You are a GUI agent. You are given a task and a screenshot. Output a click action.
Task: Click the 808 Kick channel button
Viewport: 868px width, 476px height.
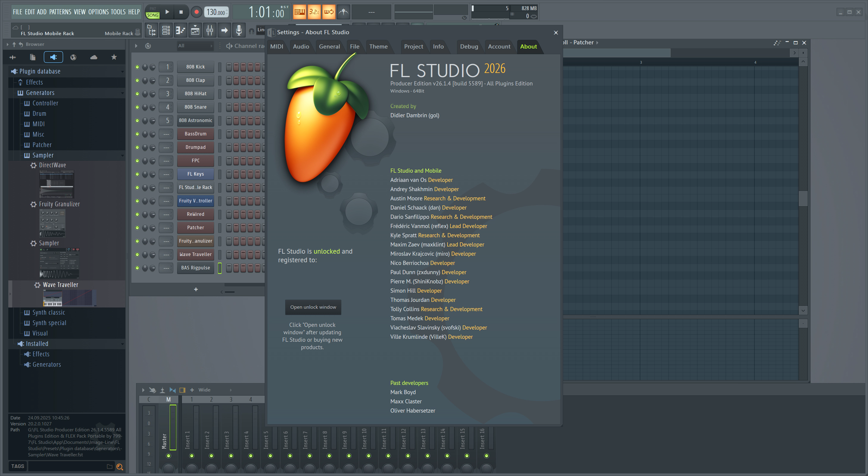click(x=195, y=67)
